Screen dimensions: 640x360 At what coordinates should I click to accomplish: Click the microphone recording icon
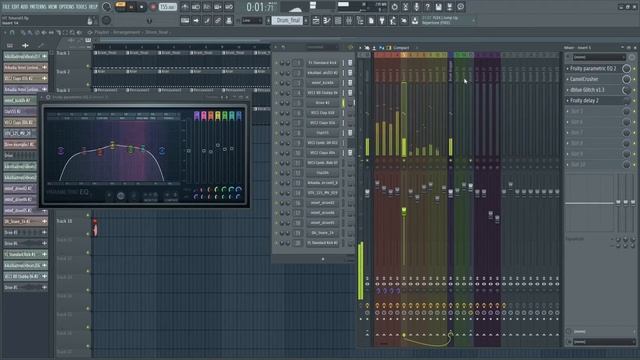click(x=416, y=7)
